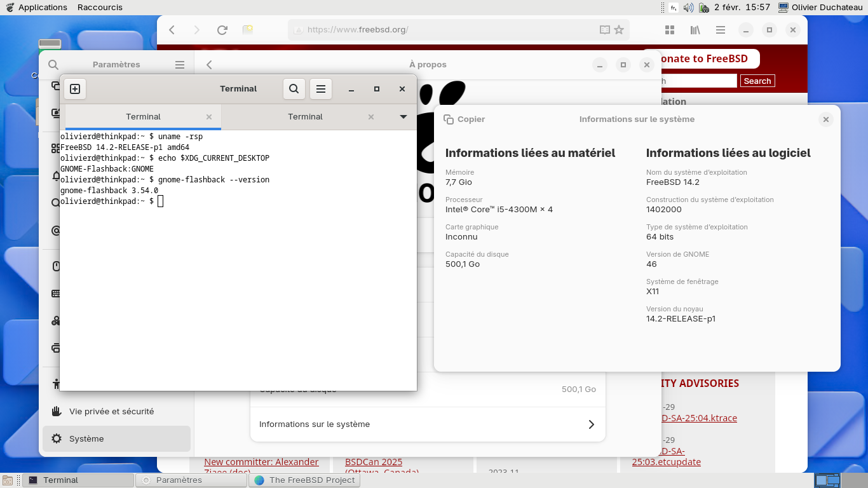Screen dimensions: 868x488
Task: Open the browser hamburger menu
Action: pyautogui.click(x=720, y=30)
